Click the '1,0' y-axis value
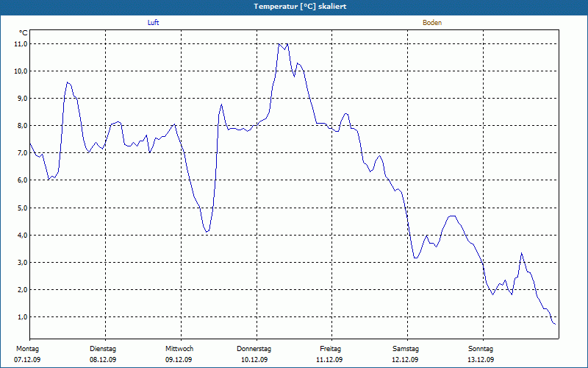This screenshot has width=588, height=368. pyautogui.click(x=22, y=317)
